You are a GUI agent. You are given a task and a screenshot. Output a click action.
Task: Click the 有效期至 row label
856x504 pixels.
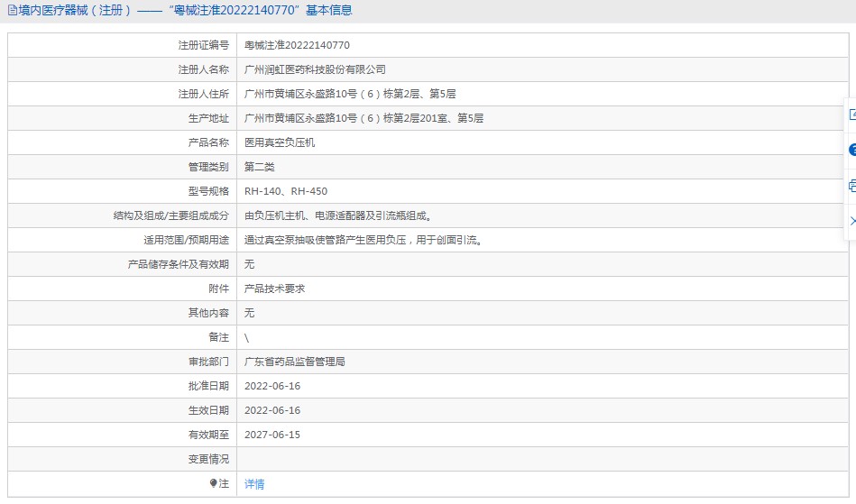click(208, 435)
